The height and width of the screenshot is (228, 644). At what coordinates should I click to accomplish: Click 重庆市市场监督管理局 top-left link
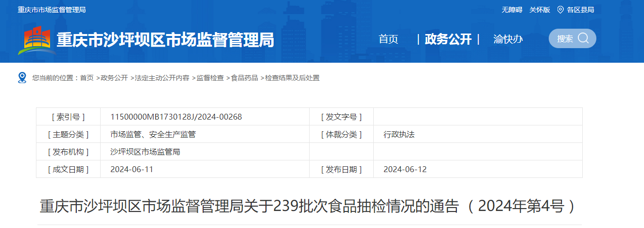click(x=52, y=10)
